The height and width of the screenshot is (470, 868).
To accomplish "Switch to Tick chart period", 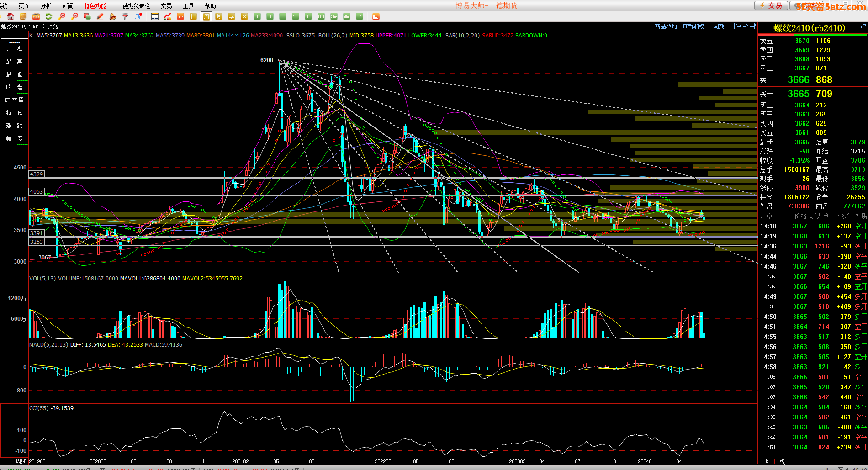I will (x=180, y=16).
